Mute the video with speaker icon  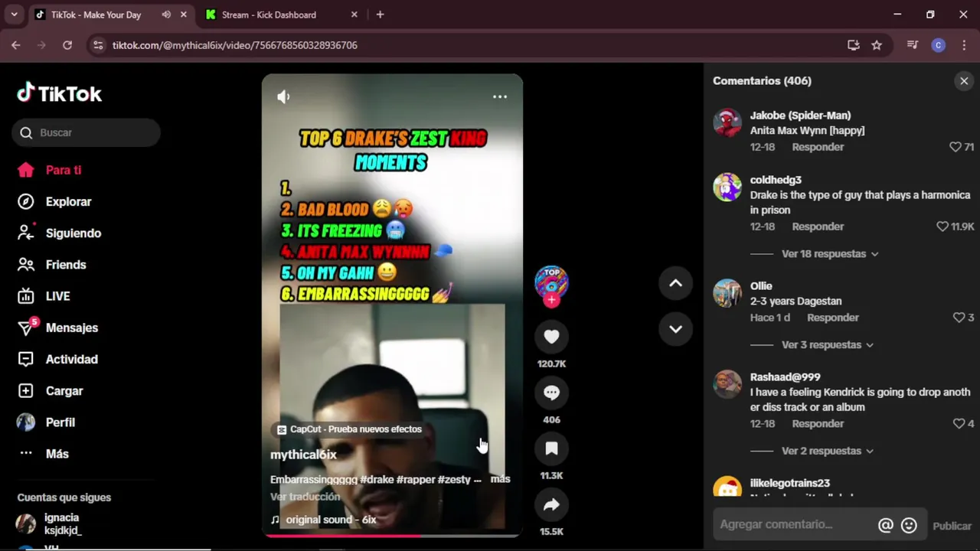pyautogui.click(x=283, y=96)
